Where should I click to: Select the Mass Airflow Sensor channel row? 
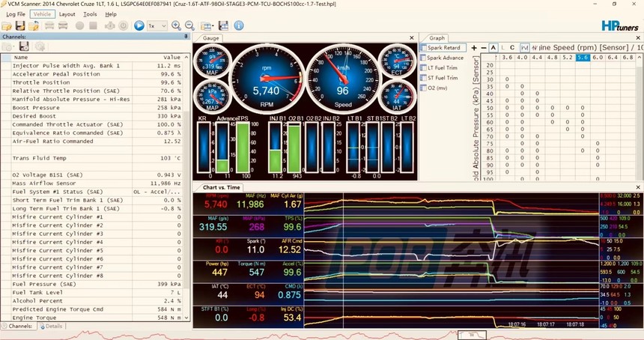(96, 183)
